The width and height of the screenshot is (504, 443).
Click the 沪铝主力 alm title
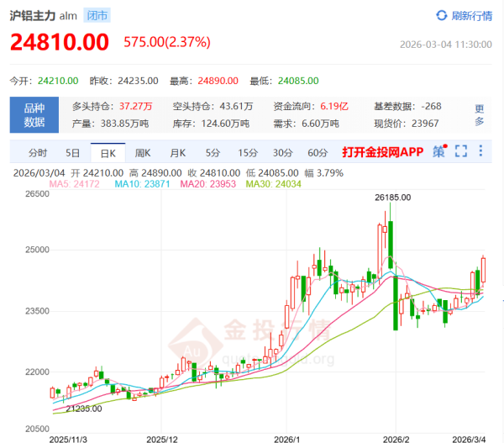(x=44, y=16)
